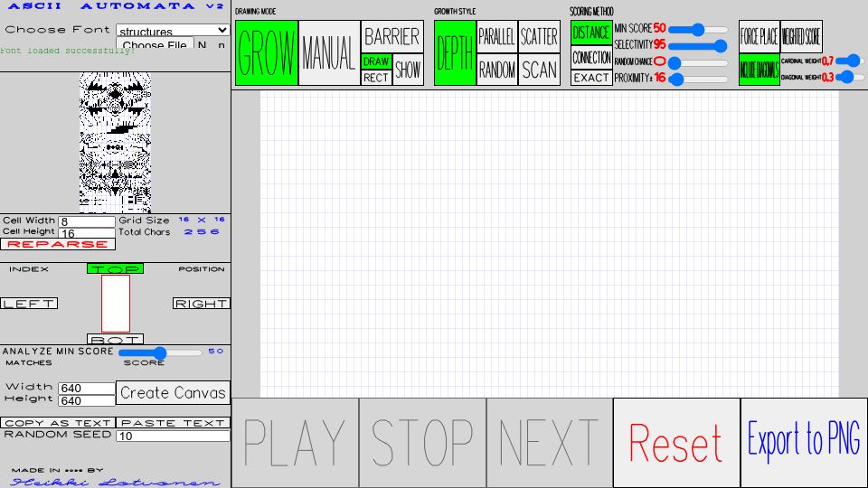
Task: Toggle barrier DRAW mode
Action: click(376, 61)
